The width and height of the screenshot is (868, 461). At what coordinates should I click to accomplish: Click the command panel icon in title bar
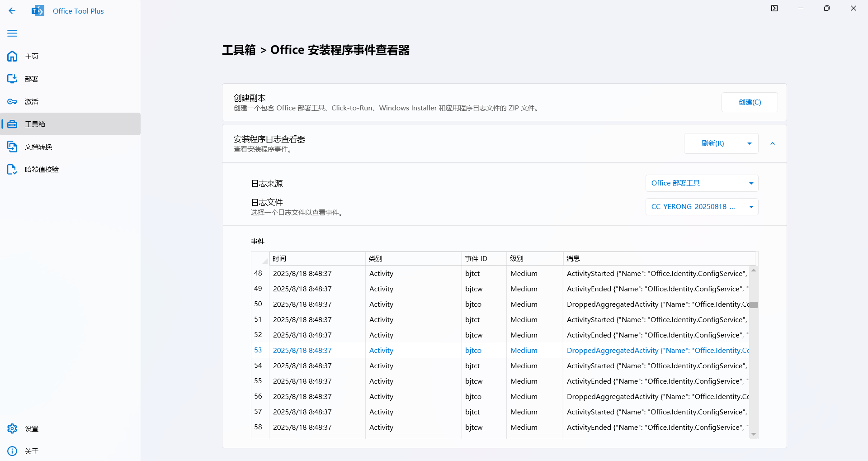click(x=774, y=8)
